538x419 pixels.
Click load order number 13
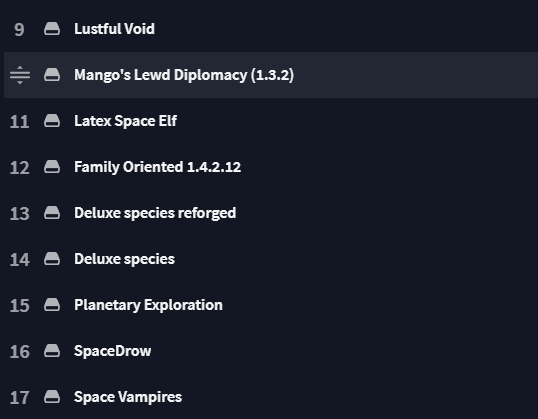click(x=20, y=213)
